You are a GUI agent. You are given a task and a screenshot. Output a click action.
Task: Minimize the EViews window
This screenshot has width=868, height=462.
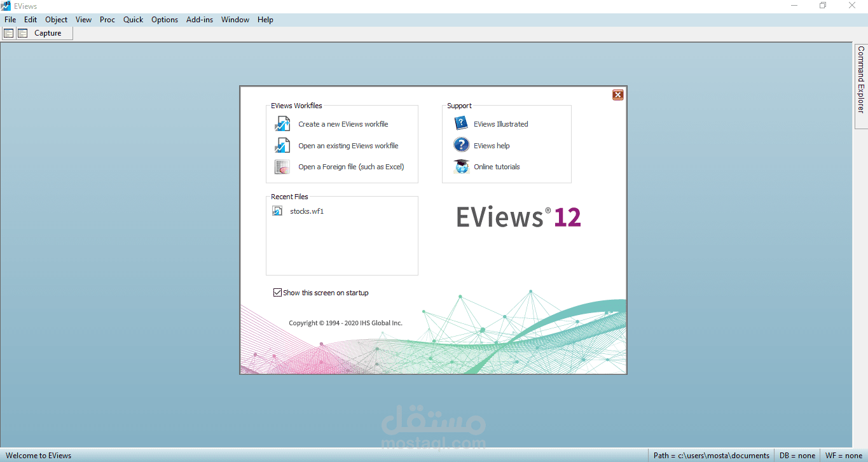(794, 6)
